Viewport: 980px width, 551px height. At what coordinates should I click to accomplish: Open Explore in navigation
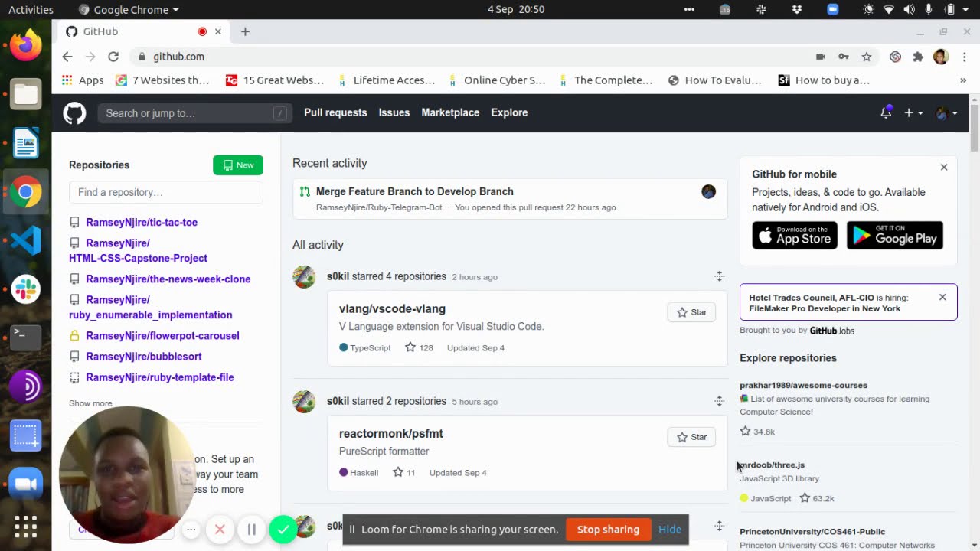(509, 112)
